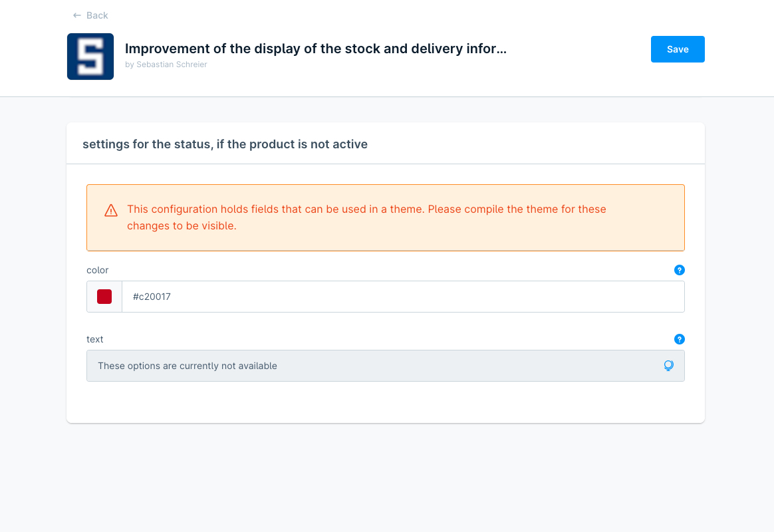The height and width of the screenshot is (532, 774).
Task: Click the inheritance icon in text field
Action: (669, 366)
